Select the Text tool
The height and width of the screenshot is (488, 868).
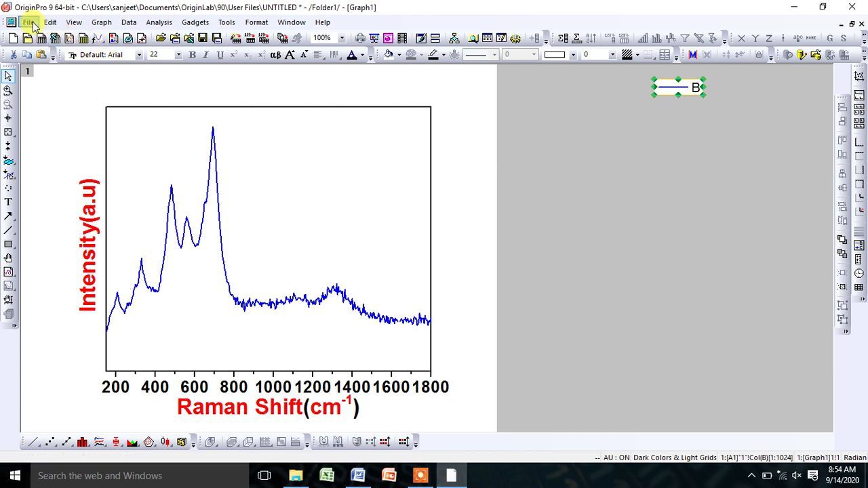click(x=8, y=202)
